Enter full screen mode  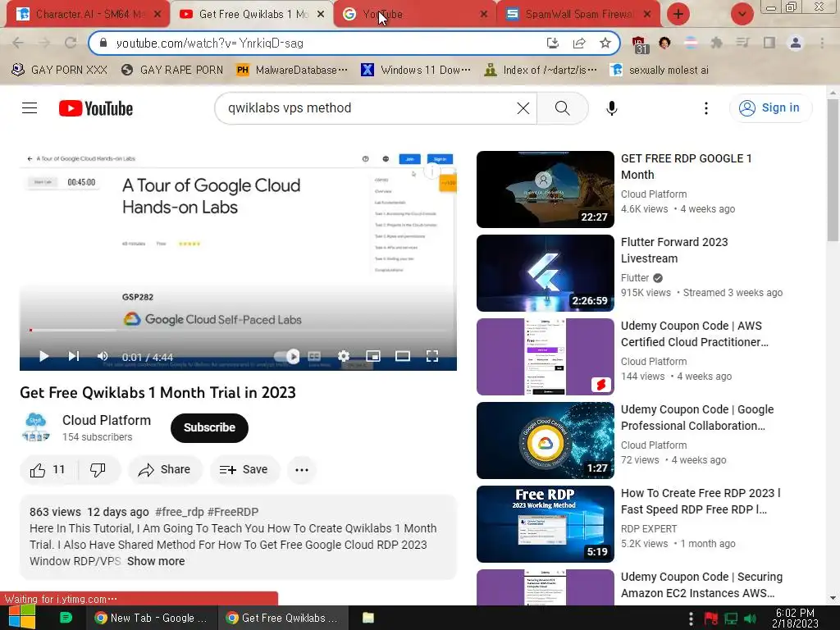(x=431, y=356)
